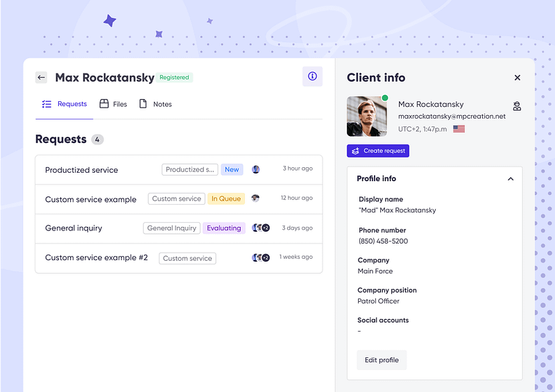Click the requests count badge 4
The width and height of the screenshot is (555, 392).
[97, 139]
